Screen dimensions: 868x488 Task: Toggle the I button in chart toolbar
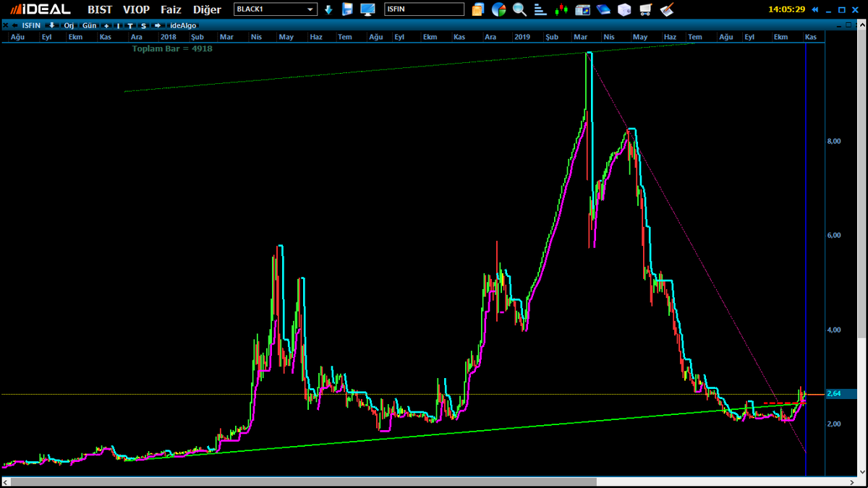coord(119,25)
